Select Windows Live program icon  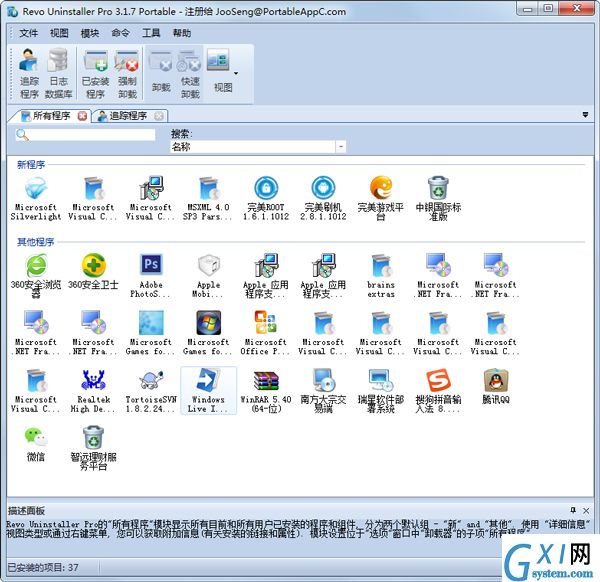(208, 390)
